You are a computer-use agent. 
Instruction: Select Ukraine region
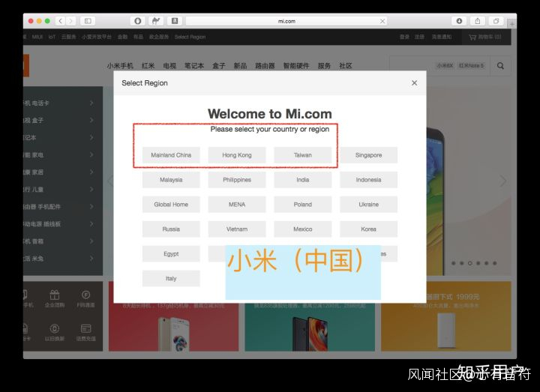click(x=368, y=205)
